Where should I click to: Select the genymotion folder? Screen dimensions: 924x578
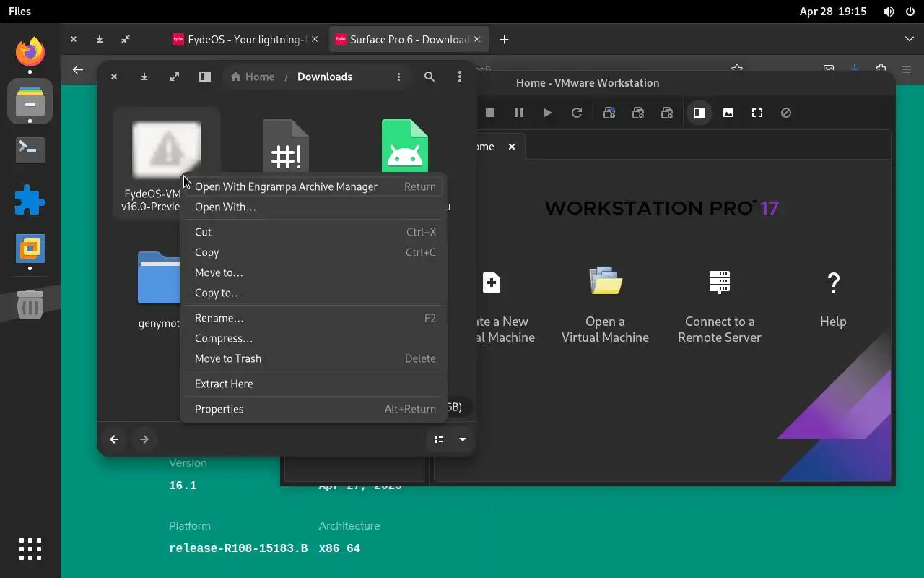pyautogui.click(x=159, y=289)
